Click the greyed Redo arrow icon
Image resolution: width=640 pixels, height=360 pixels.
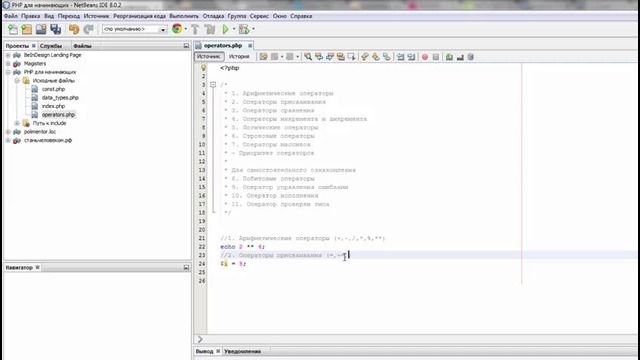88,29
